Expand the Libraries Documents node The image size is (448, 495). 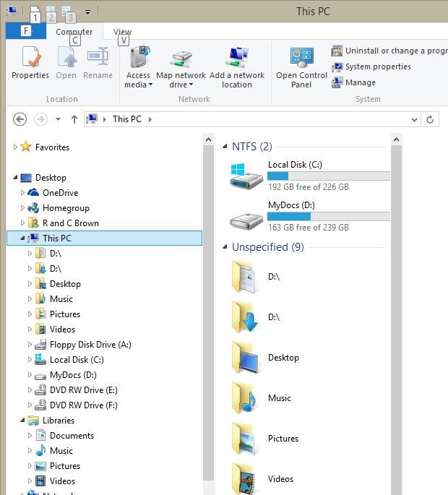pos(30,436)
